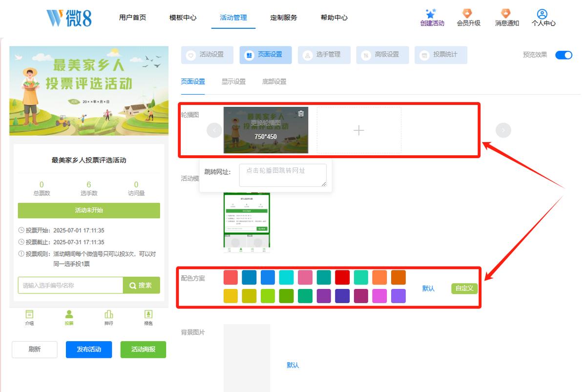Open 消息通知 icon
The width and height of the screenshot is (586, 392).
tap(505, 13)
